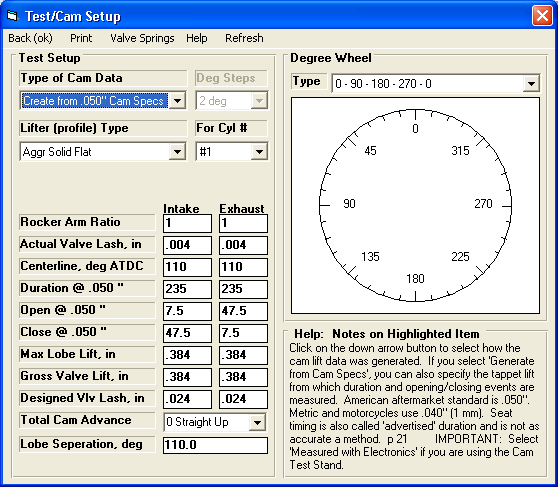Click the Intake Rocker Arm Ratio field
558x487 pixels.
coord(187,224)
